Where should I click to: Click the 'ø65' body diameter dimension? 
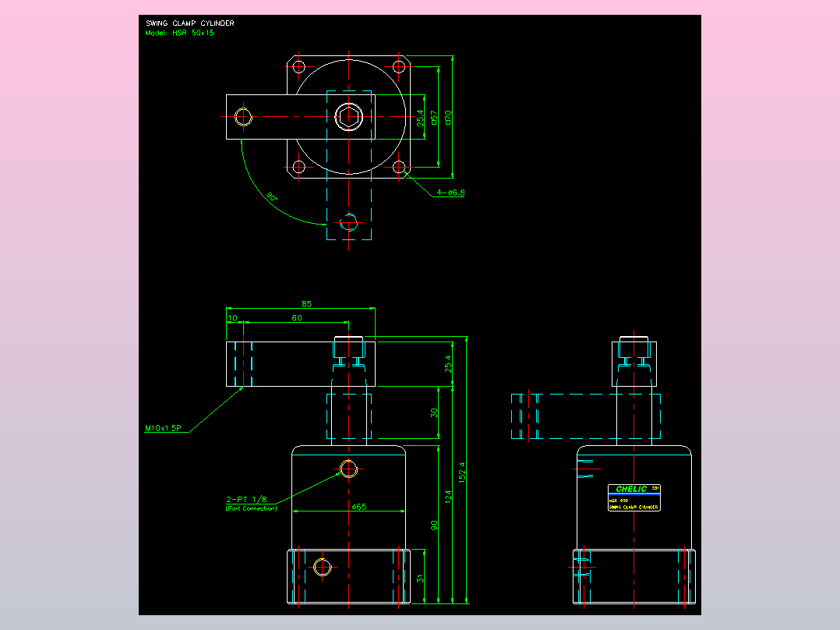click(359, 506)
